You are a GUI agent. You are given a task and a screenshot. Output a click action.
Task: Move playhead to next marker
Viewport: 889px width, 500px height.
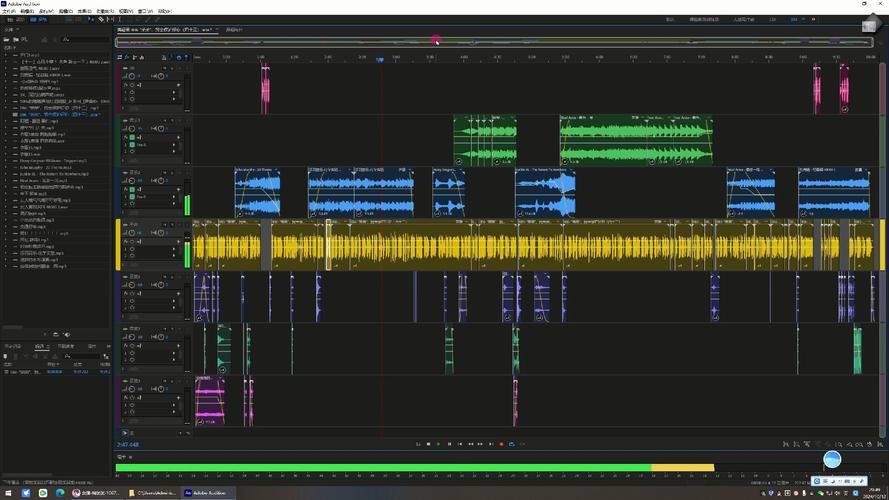(x=491, y=444)
